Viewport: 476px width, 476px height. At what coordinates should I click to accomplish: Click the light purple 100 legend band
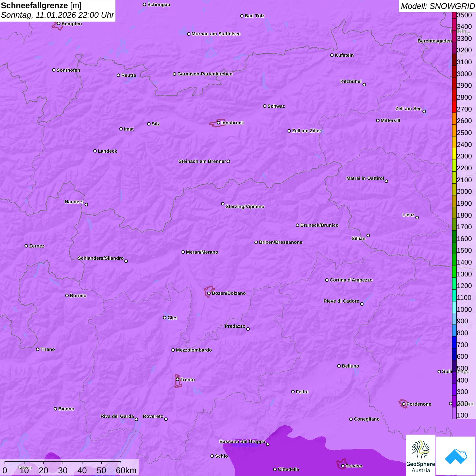454,413
